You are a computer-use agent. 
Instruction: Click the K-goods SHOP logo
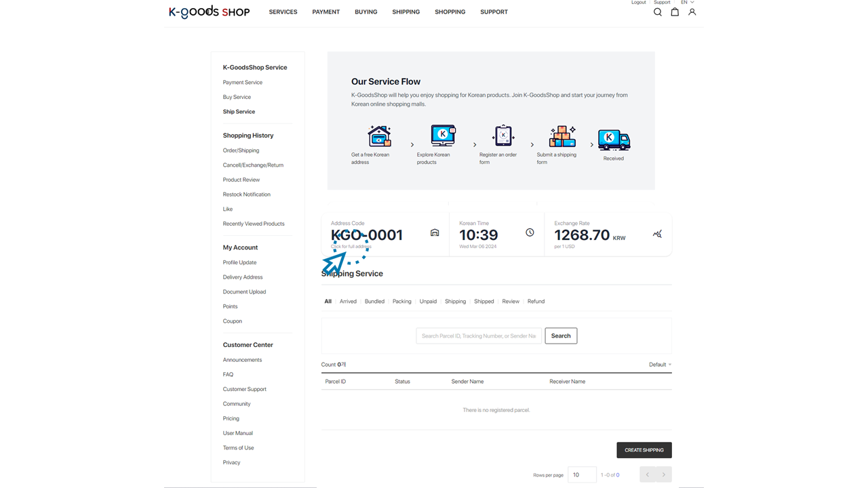pos(209,12)
